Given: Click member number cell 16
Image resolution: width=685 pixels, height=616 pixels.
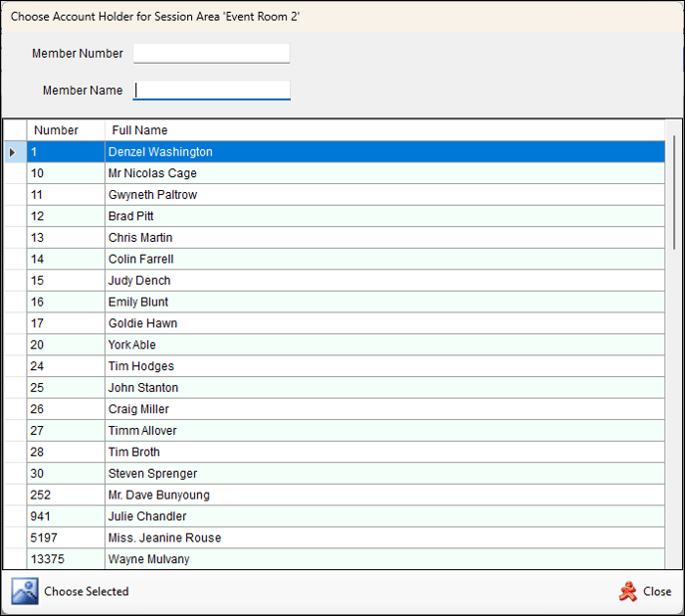Looking at the screenshot, I should point(66,302).
